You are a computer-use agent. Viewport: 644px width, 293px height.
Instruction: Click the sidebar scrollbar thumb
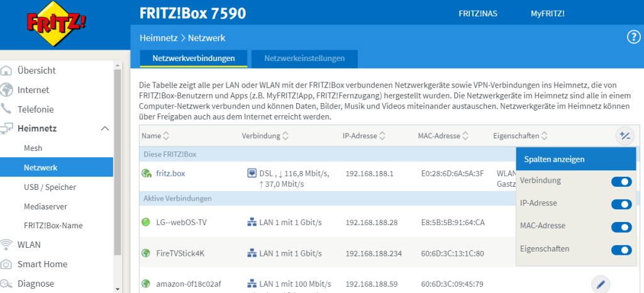[118, 162]
